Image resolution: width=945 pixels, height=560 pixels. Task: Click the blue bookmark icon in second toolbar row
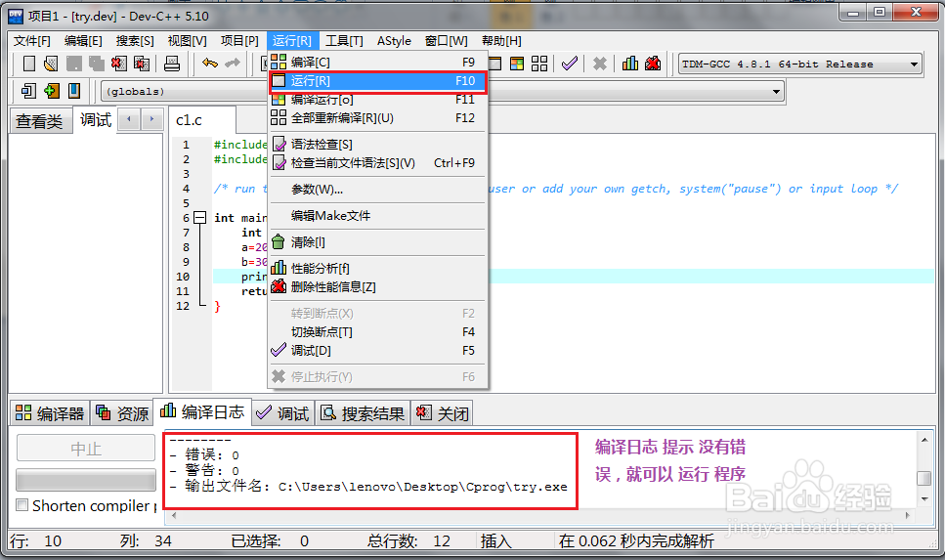coord(74,91)
